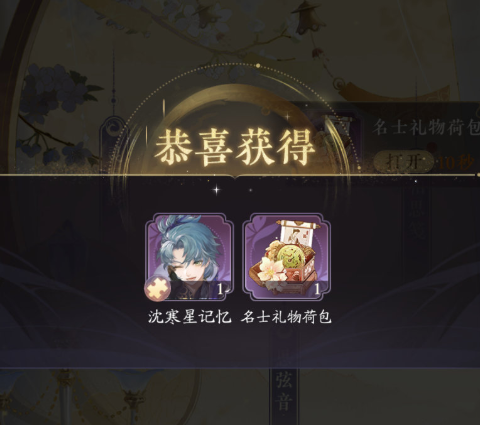Click the orange 10秒 countdown text
Viewport: 480px width, 425px height.
tap(456, 163)
